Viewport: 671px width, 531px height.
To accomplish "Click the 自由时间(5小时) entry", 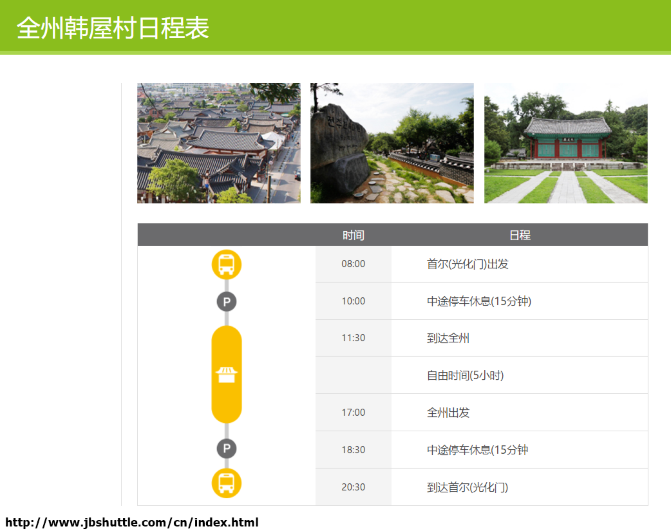I will (465, 375).
